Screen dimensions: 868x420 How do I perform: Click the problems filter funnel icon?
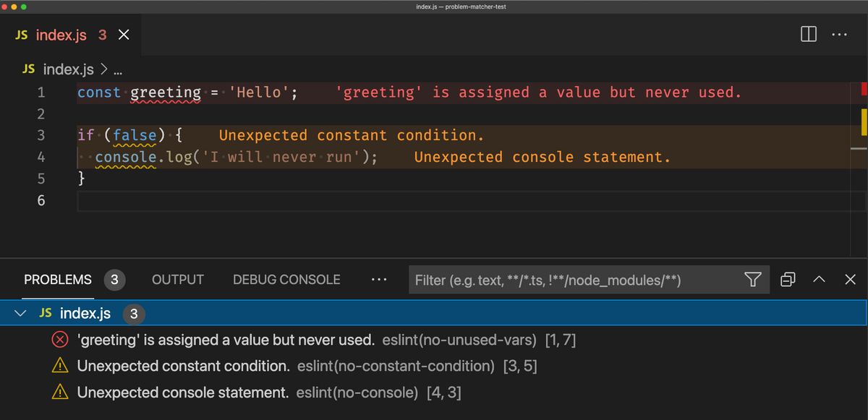752,279
